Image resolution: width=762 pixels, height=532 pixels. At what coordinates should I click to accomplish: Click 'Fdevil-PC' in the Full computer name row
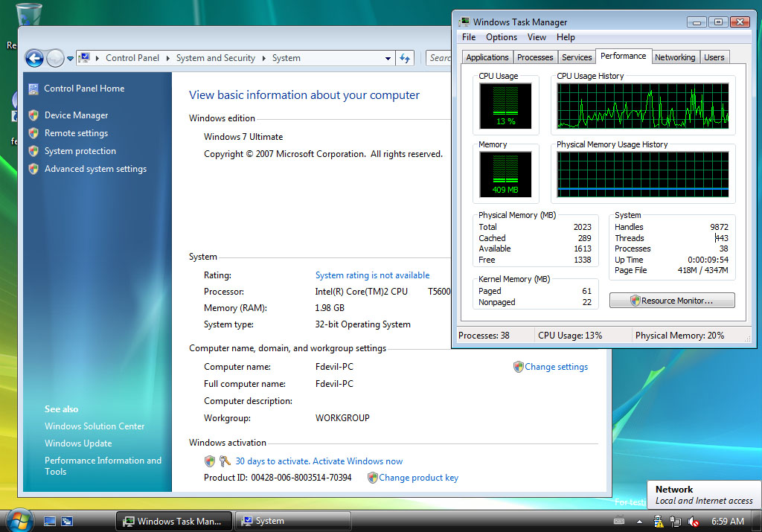[x=334, y=384]
